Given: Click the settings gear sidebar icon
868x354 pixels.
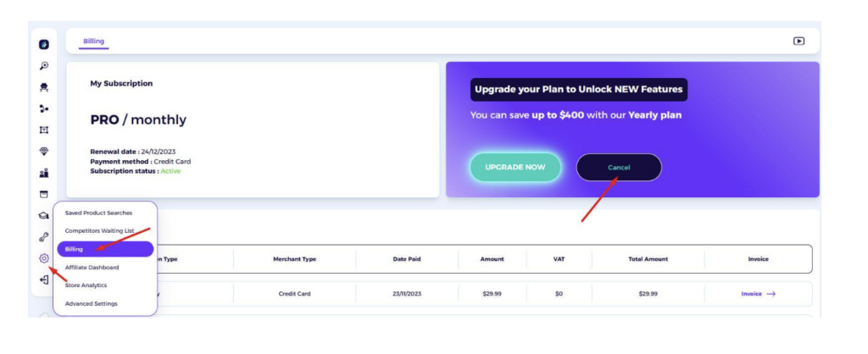Looking at the screenshot, I should (x=44, y=258).
